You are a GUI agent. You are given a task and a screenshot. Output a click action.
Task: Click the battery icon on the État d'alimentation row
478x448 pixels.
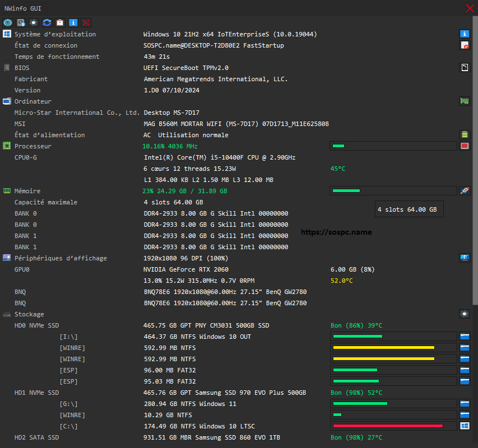click(464, 135)
